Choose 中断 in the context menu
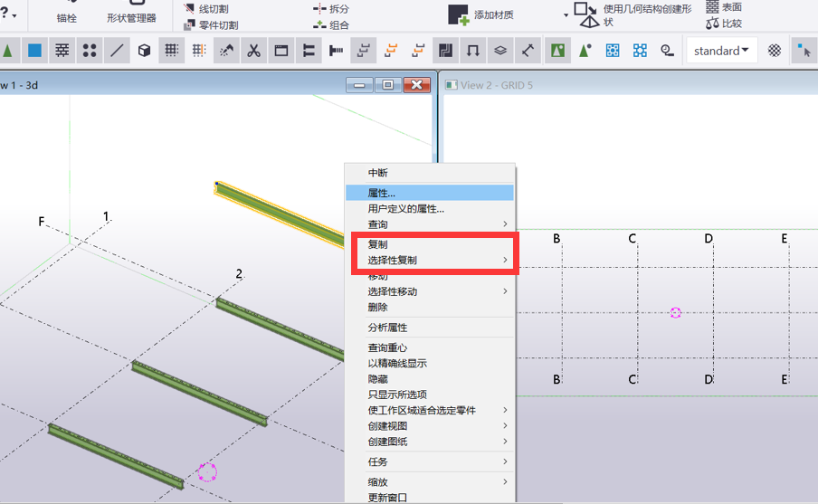Image resolution: width=818 pixels, height=504 pixels. [429, 173]
